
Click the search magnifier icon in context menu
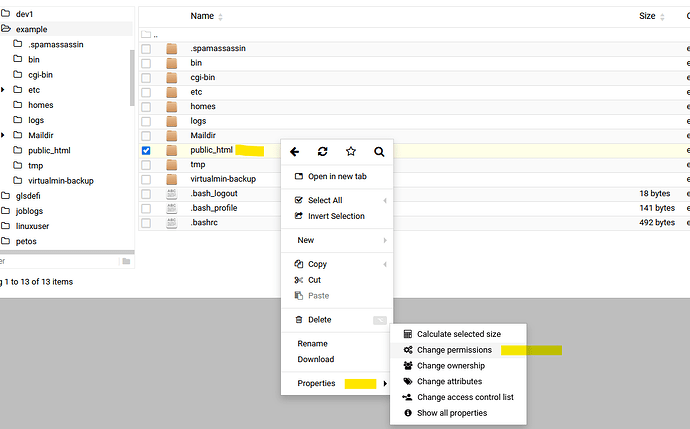click(x=379, y=152)
